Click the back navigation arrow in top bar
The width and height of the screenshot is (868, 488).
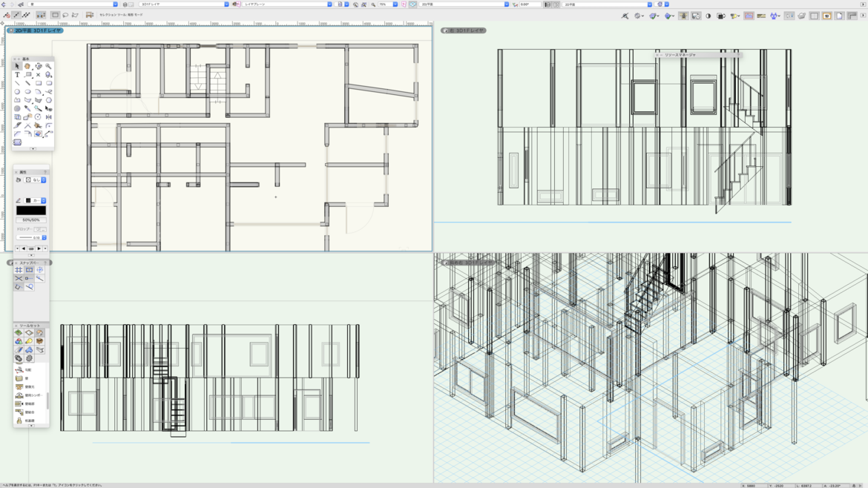point(4,4)
